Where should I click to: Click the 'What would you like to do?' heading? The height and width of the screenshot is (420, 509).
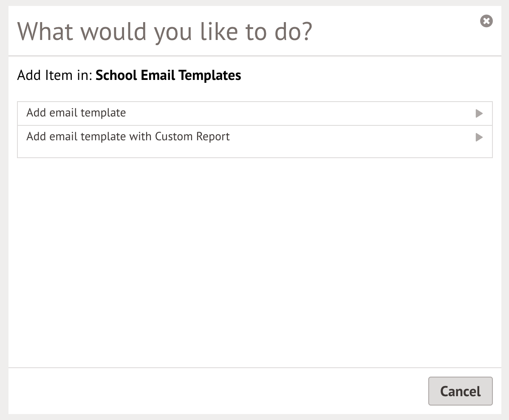click(164, 32)
